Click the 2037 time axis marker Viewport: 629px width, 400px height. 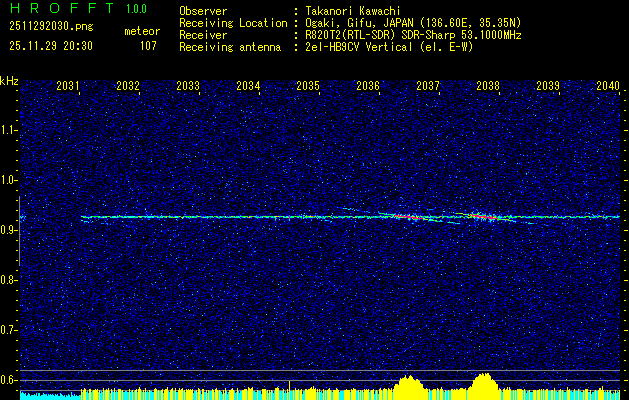click(x=428, y=86)
